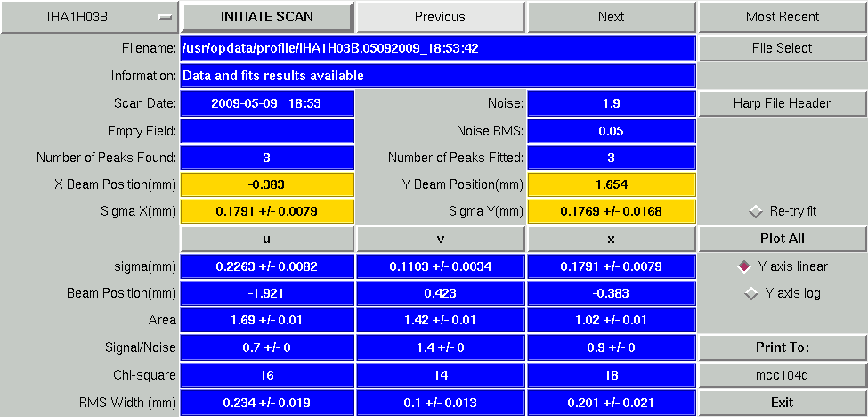This screenshot has width=868, height=417.
Task: Click the Signal/Noise row label
Action: click(x=141, y=347)
